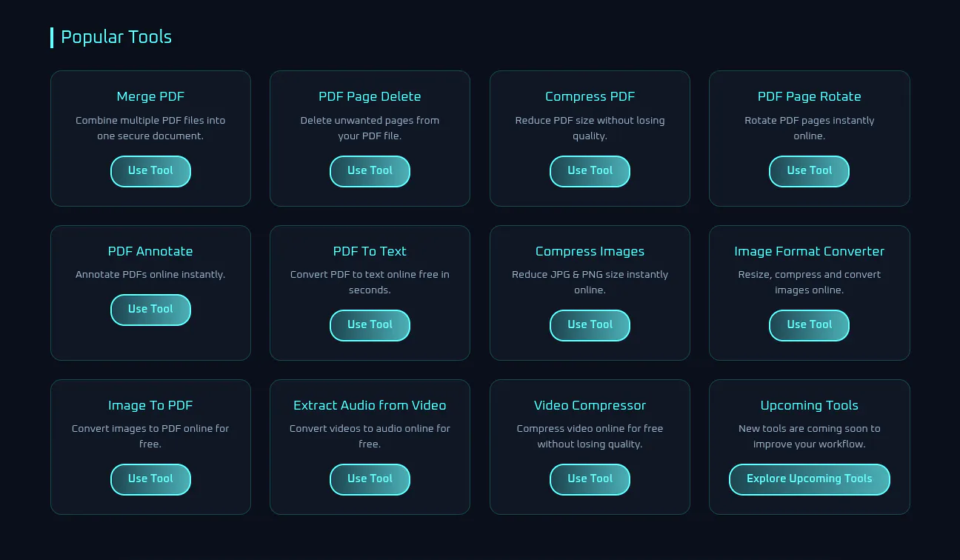Screen dimensions: 960x560
Task: Click 'Reduce JPG & PNG size' description
Action: pos(590,282)
